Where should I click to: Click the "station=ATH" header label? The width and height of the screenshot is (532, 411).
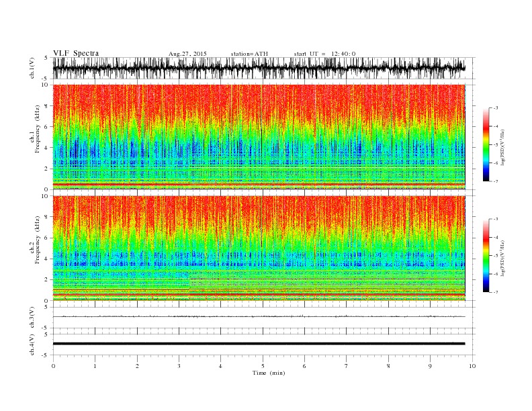(x=249, y=54)
